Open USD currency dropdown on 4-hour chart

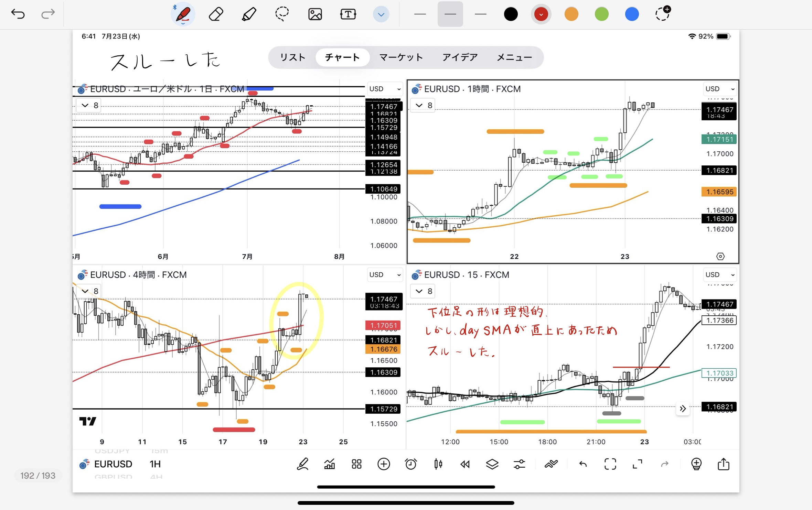(x=385, y=275)
